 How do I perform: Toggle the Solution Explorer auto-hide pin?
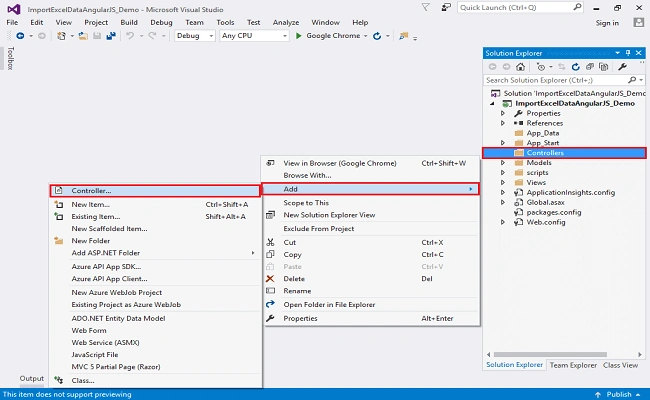628,53
